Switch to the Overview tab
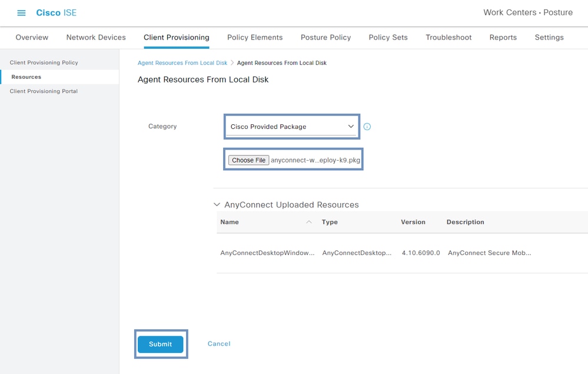Viewport: 588px width, 374px height. pos(32,38)
